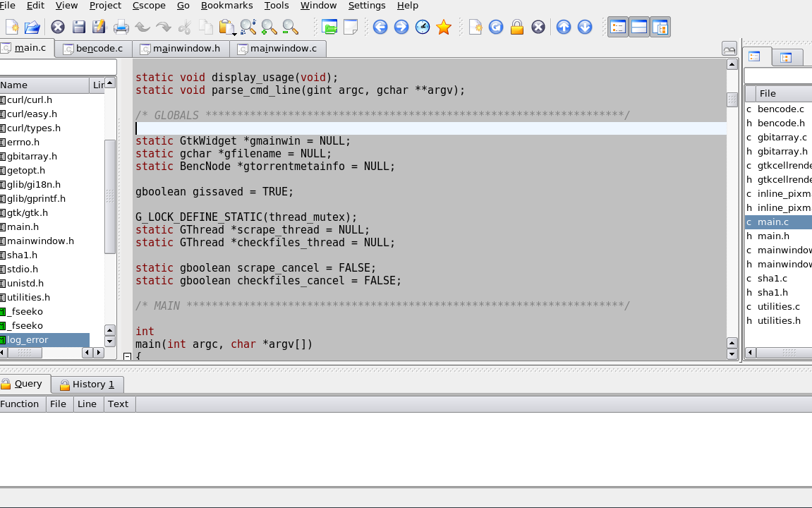This screenshot has width=812, height=508.
Task: Select the main.c editor tab
Action: click(25, 48)
